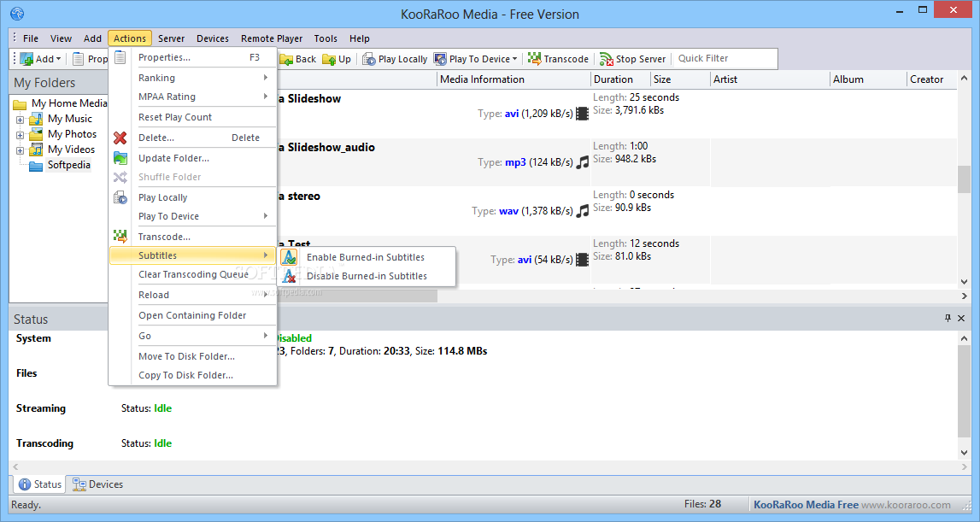This screenshot has height=522, width=980.
Task: Click the Play To Device toolbar icon
Action: (x=440, y=59)
